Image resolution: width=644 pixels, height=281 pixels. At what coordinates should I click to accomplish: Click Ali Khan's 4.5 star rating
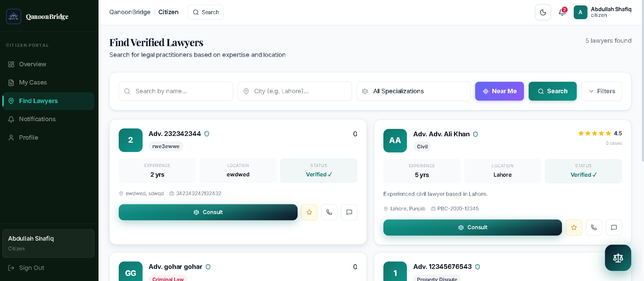pos(600,134)
